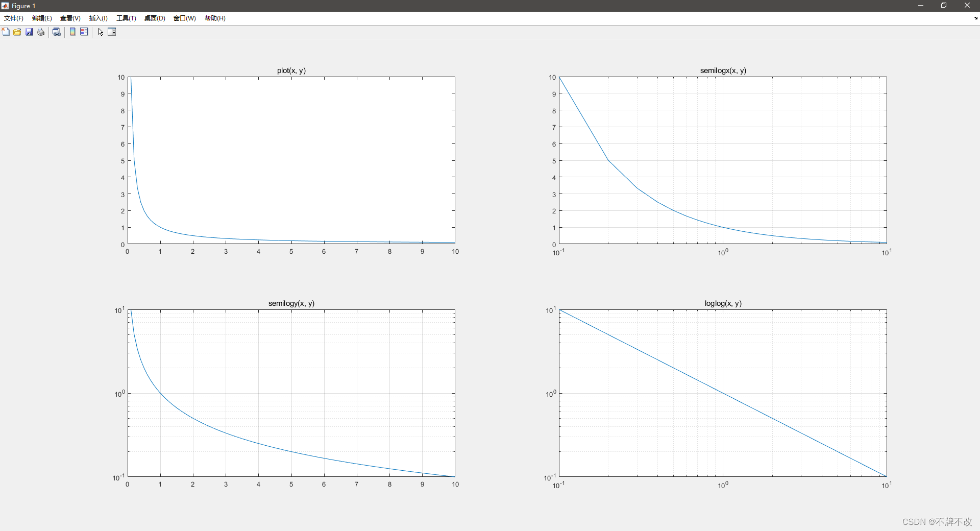Open the 工具(T) menu

pos(126,18)
